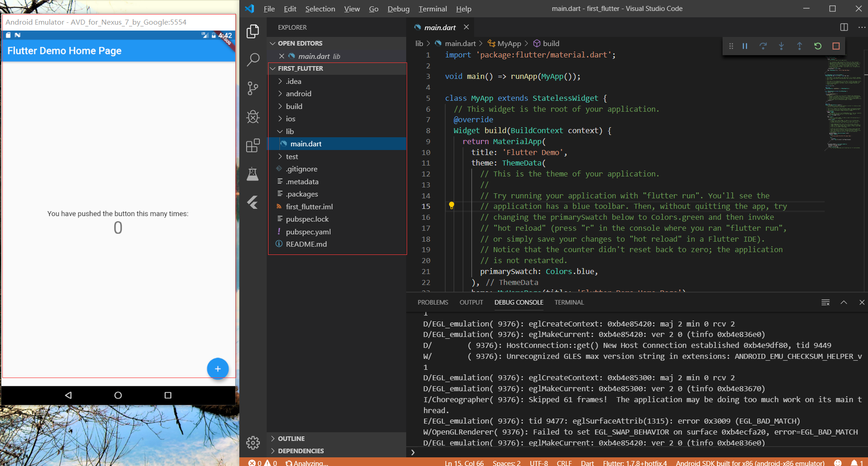The width and height of the screenshot is (868, 466).
Task: Click Dart language mode in status bar
Action: click(x=587, y=463)
